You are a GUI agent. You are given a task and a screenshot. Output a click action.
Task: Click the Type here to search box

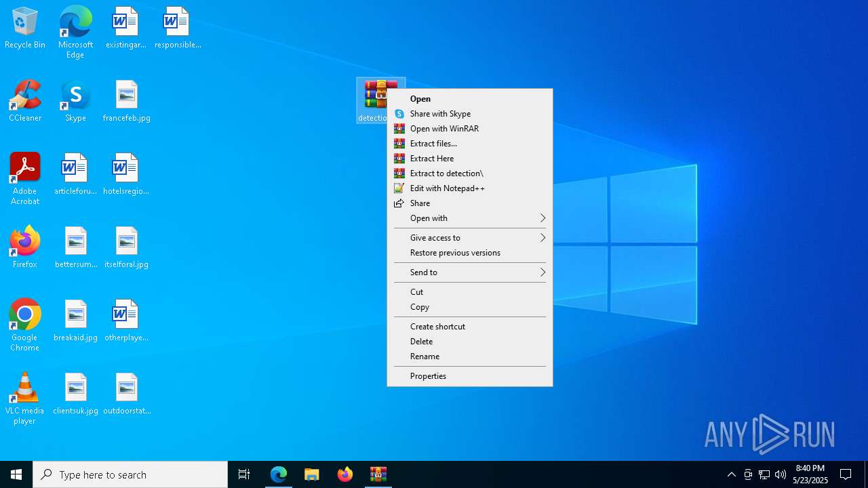point(130,474)
